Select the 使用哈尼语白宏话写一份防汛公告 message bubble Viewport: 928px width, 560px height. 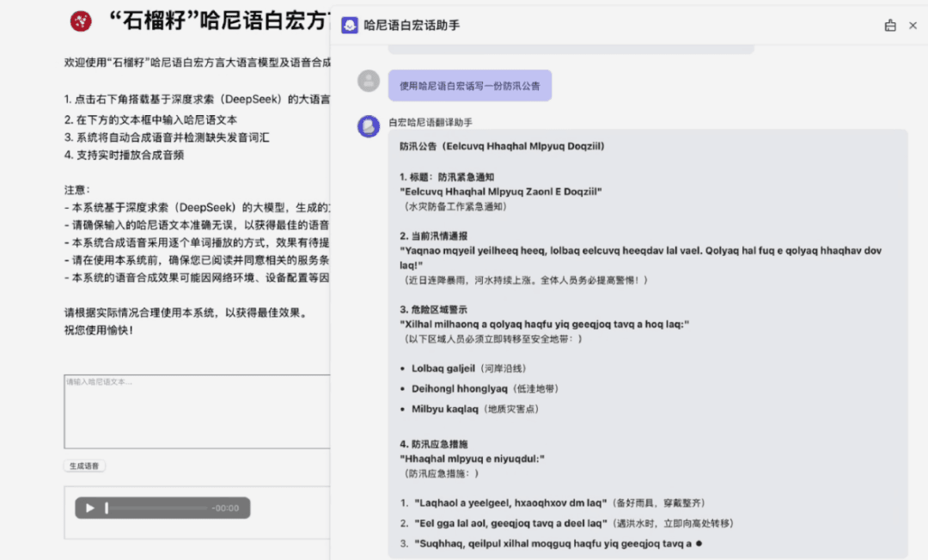click(470, 85)
